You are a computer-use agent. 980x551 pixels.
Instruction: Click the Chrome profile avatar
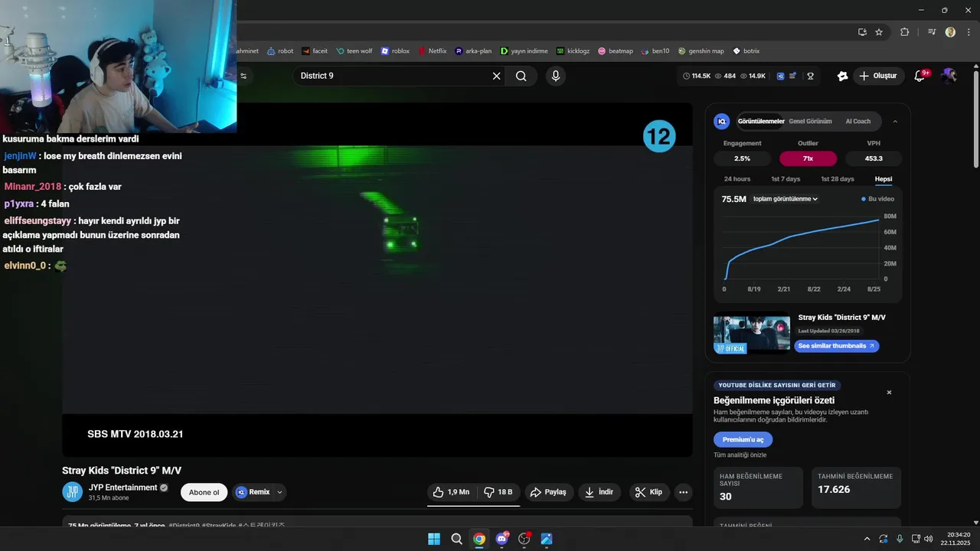pos(950,32)
